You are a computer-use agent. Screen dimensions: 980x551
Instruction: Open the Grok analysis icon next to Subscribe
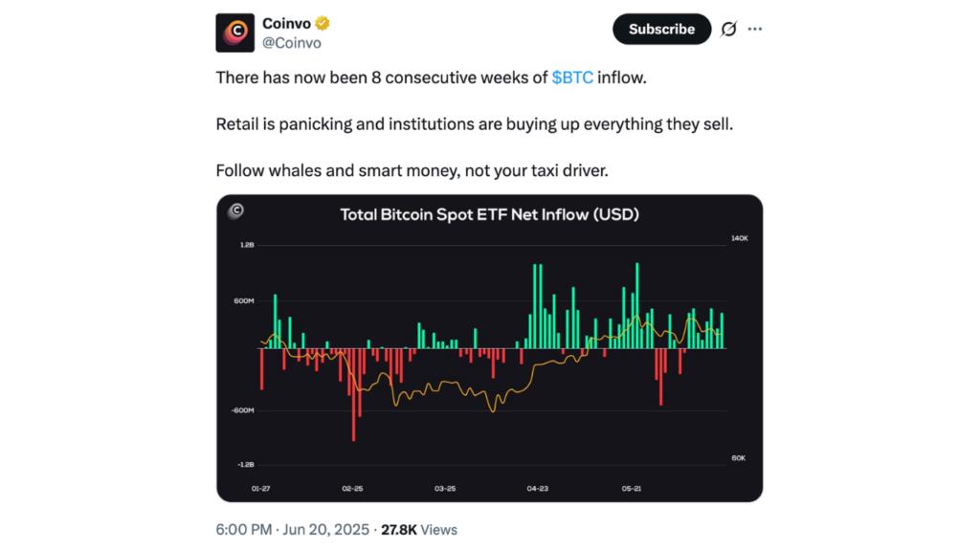(728, 29)
